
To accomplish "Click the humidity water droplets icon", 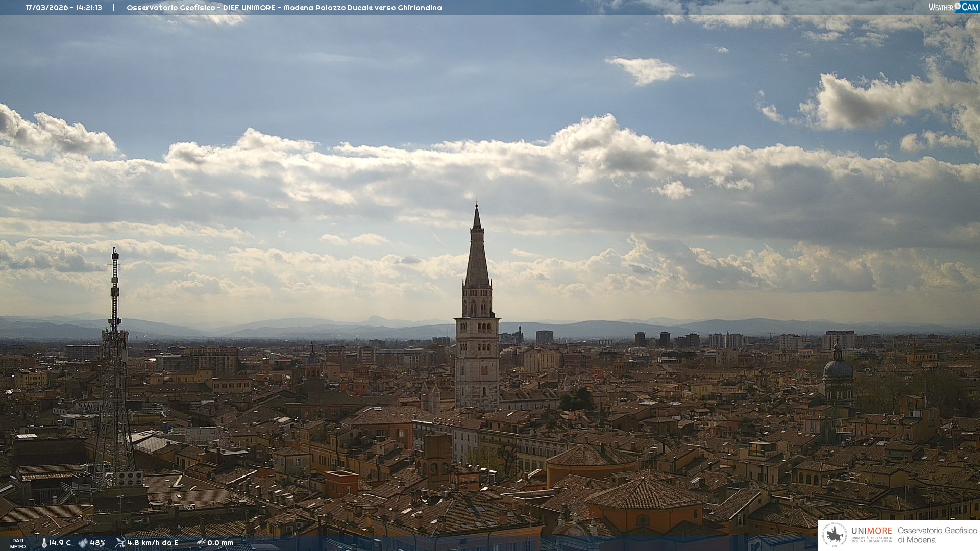I will pos(83,543).
